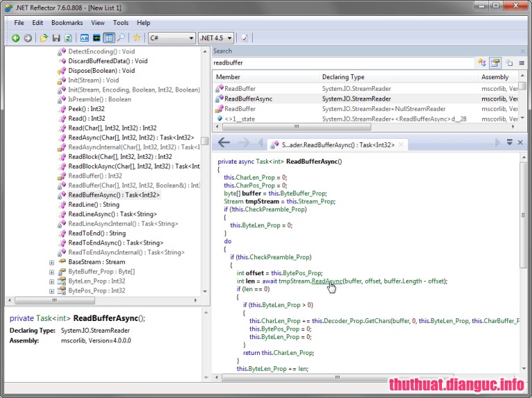Viewport: 532px width, 398px height.
Task: Open the Tools menu
Action: pyautogui.click(x=121, y=23)
